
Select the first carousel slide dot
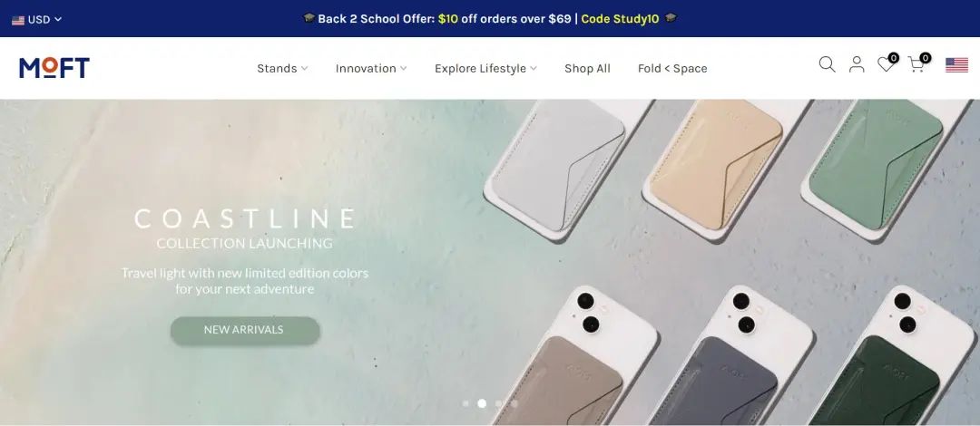(x=465, y=403)
